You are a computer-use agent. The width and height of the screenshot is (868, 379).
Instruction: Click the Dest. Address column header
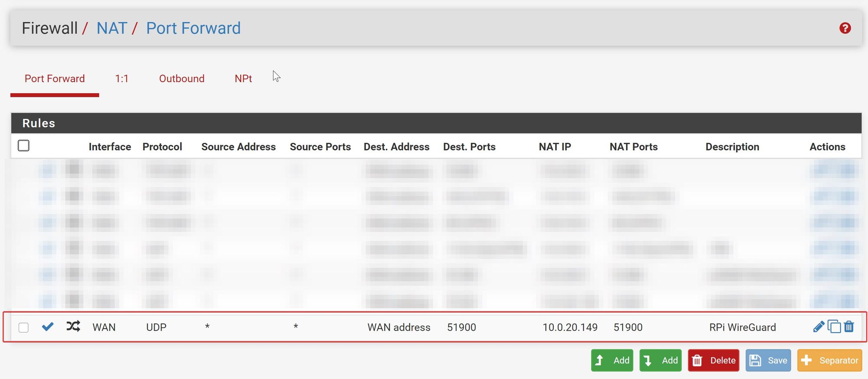(x=396, y=147)
